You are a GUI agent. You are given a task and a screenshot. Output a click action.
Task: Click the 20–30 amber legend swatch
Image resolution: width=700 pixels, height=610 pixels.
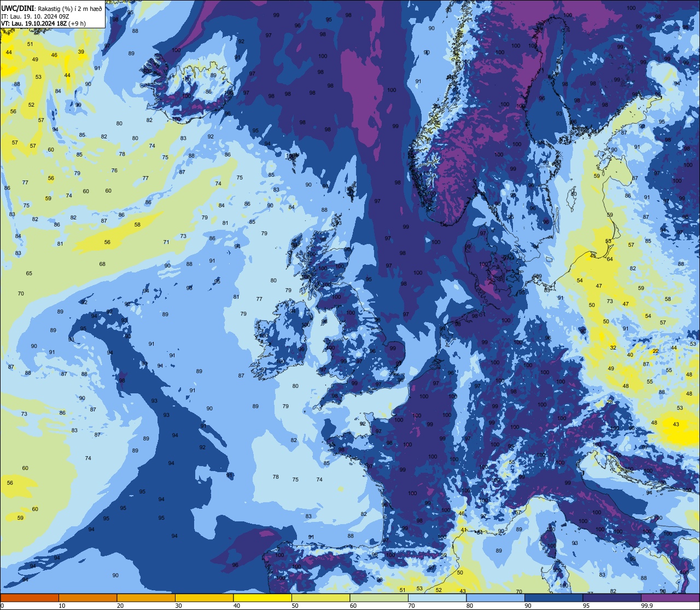point(146,597)
